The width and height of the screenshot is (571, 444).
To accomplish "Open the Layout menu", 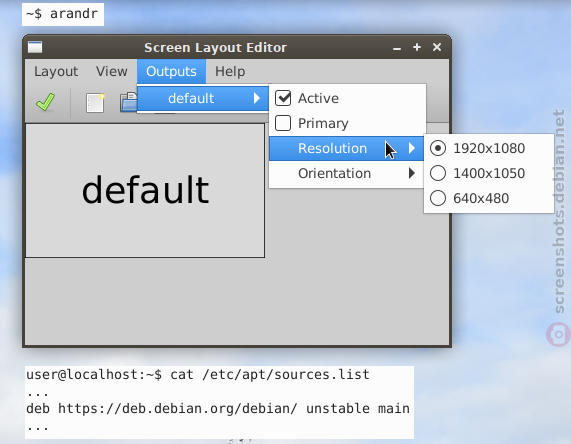I will point(56,71).
